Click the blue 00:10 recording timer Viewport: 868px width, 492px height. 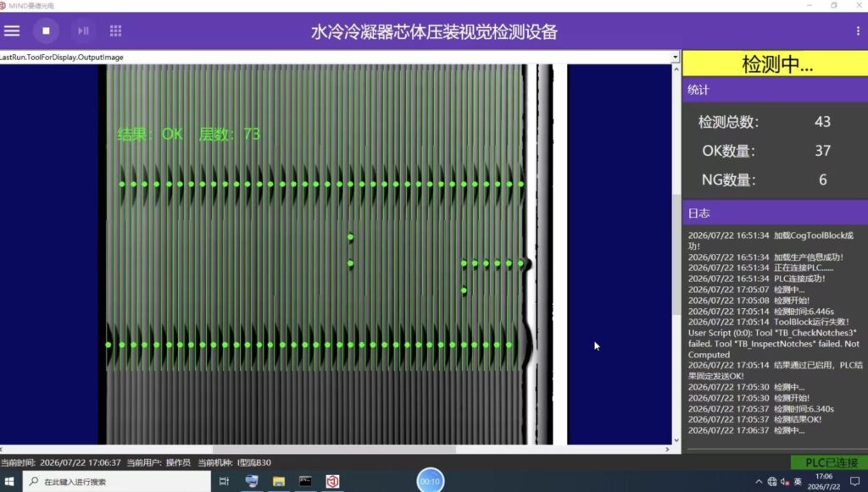coord(430,481)
